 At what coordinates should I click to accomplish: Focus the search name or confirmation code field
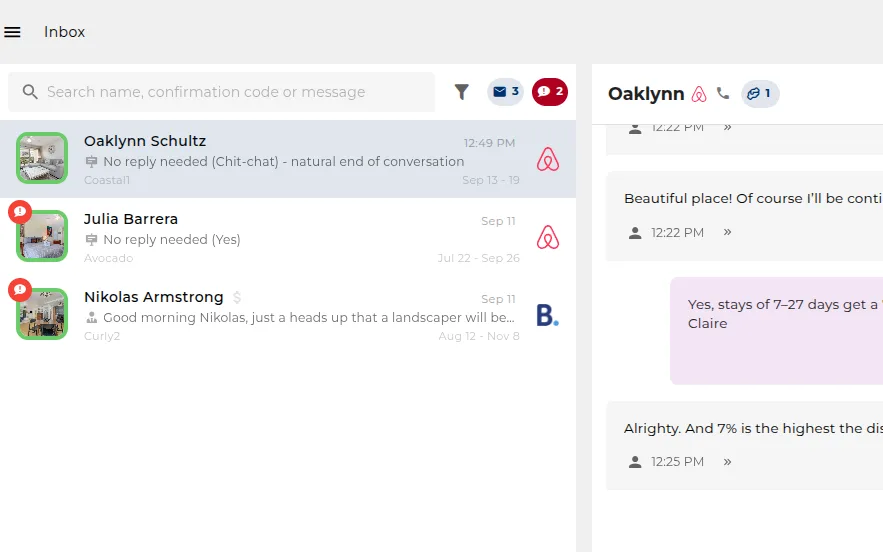(x=221, y=92)
